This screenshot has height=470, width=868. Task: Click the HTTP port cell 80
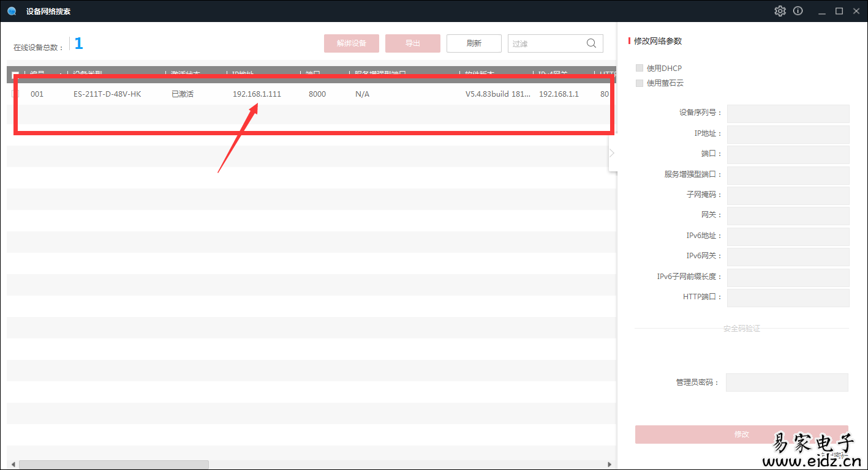[x=605, y=94]
